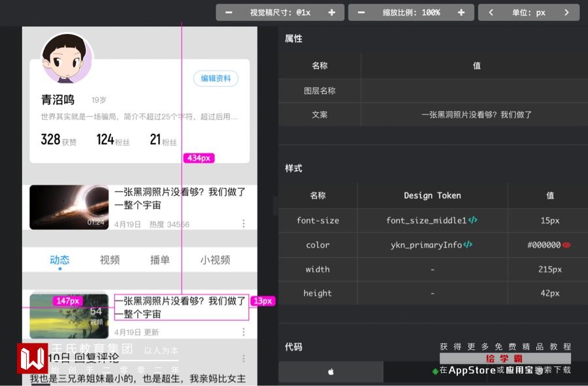Decrease zoom ratio with minus button
The height and width of the screenshot is (386, 588).
coord(361,12)
